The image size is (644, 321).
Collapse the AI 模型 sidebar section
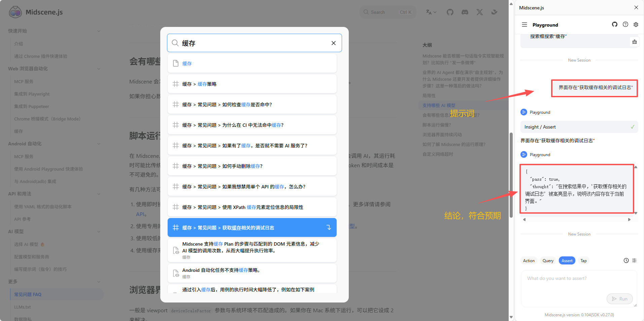(x=99, y=231)
